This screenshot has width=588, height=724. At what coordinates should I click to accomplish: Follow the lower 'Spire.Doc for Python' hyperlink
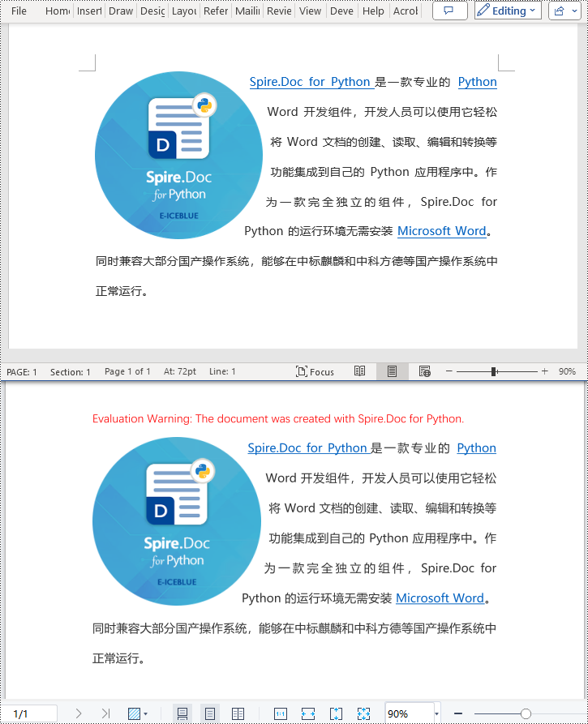click(x=307, y=448)
